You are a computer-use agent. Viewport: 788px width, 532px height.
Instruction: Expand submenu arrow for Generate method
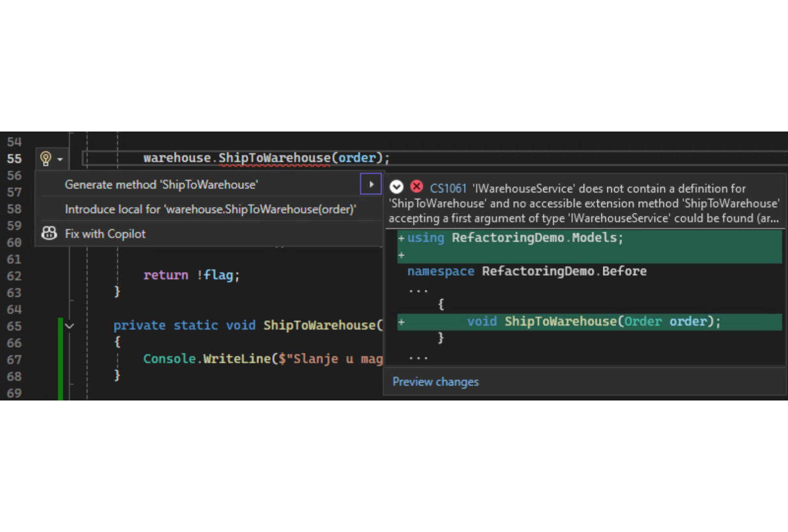point(371,184)
